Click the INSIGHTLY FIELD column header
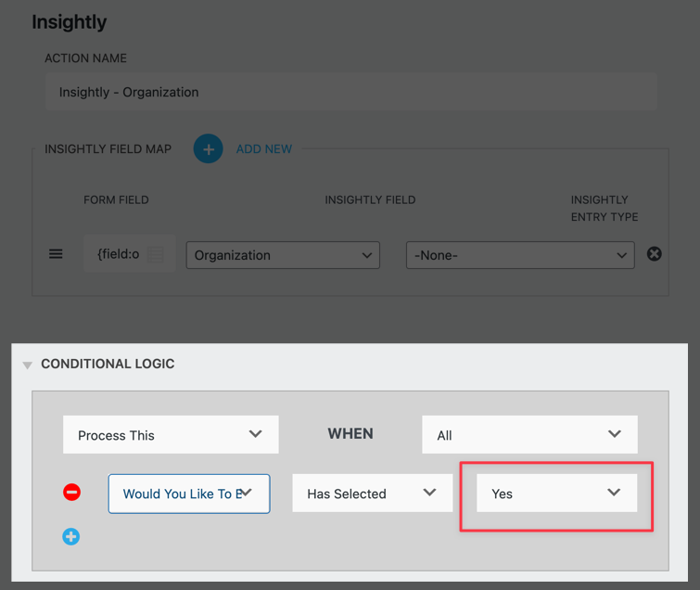700x590 pixels. (x=370, y=199)
